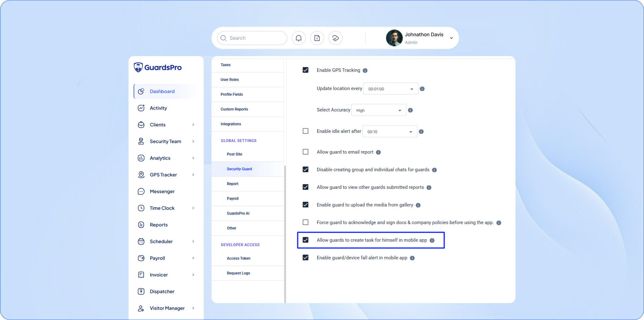The width and height of the screenshot is (644, 320).
Task: Expand Time Clock submenu chevron
Action: pos(193,208)
